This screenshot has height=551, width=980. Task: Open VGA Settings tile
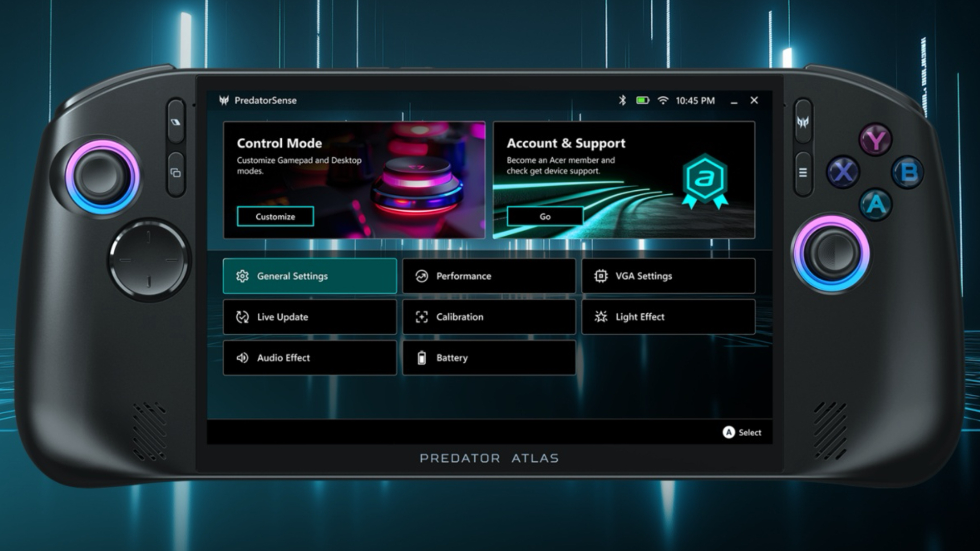[x=668, y=276]
